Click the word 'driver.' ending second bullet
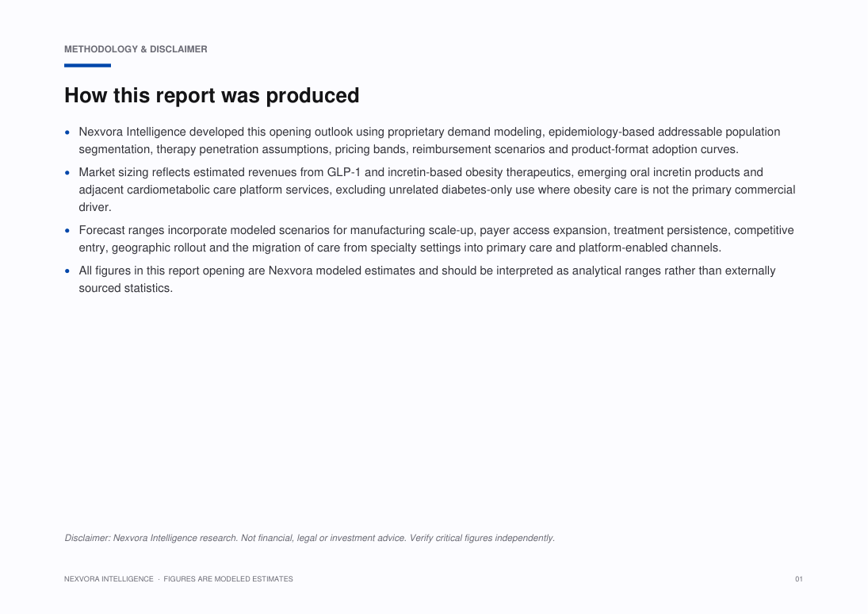Viewport: 868px width, 614px height. [x=95, y=207]
